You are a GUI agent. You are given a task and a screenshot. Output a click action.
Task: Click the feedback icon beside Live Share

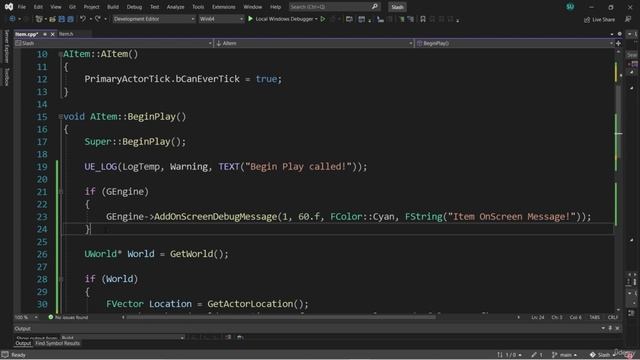(x=628, y=19)
